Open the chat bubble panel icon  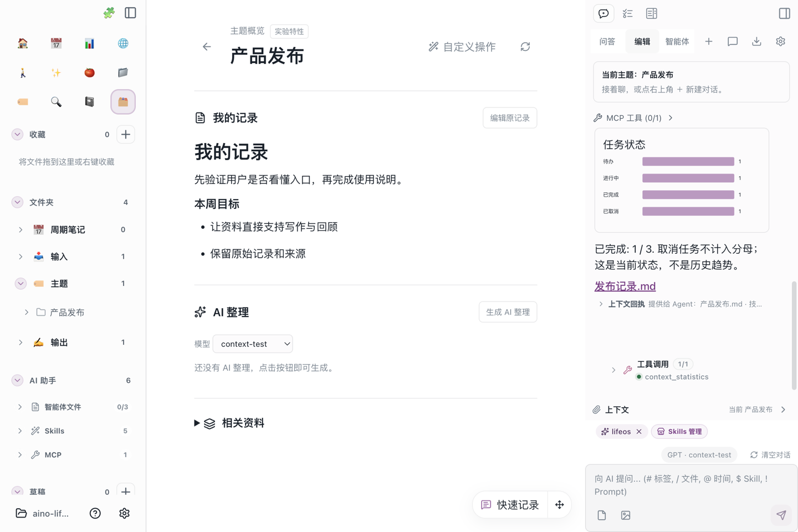pos(603,13)
